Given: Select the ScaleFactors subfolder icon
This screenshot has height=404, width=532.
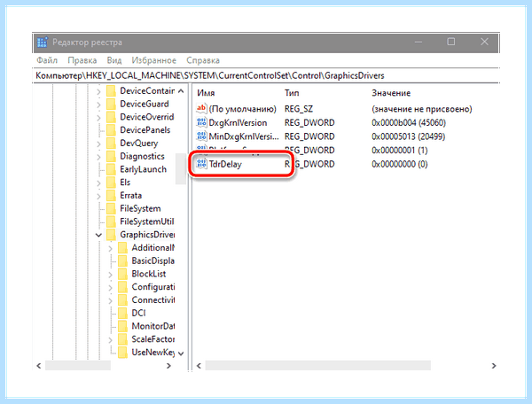Looking at the screenshot, I should pos(123,339).
